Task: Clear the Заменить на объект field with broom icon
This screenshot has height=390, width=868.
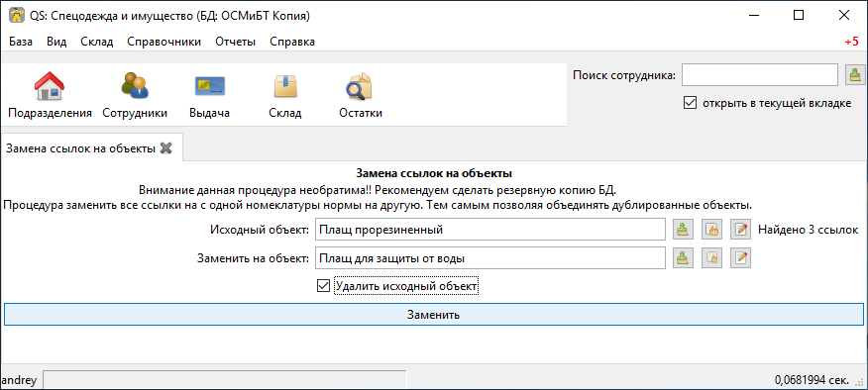Action: pyautogui.click(x=683, y=257)
